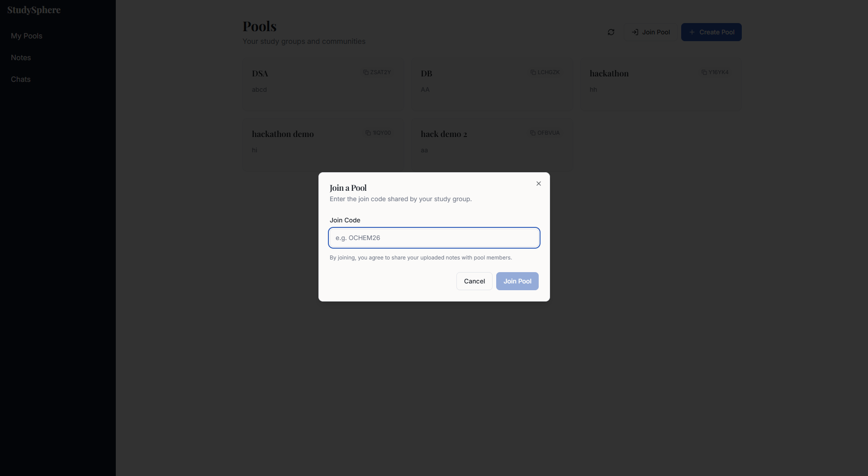Copy the hackathon pool code Y16YK4
Screen dimensions: 868x476
coord(715,72)
